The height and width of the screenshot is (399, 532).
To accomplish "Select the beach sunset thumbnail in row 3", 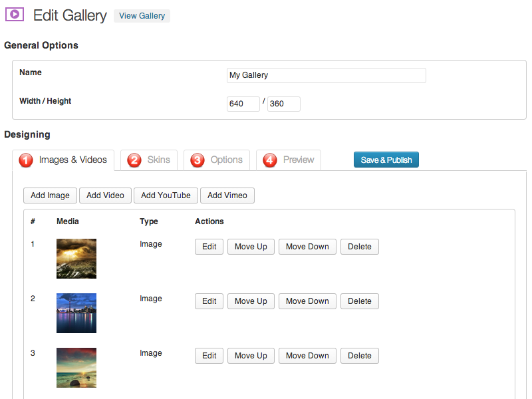I will [76, 368].
